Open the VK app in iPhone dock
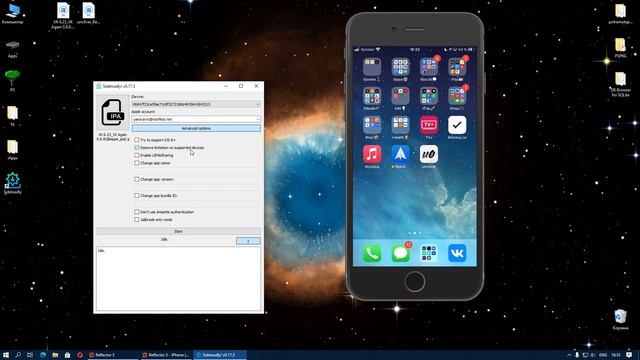640x360 pixels. (457, 253)
